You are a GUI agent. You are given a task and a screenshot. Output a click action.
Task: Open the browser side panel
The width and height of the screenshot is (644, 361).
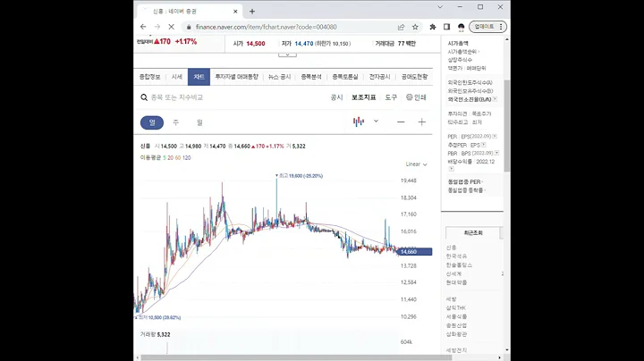(x=446, y=27)
